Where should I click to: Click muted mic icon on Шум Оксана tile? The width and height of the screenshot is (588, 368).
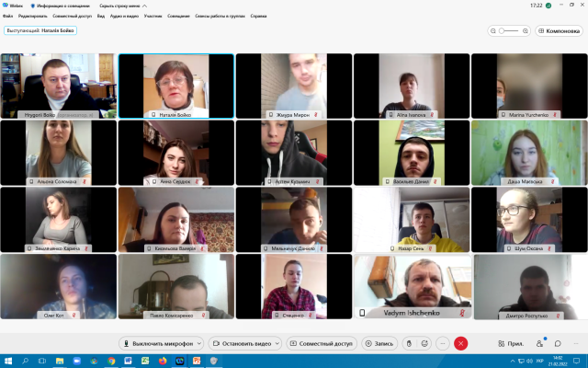[549, 248]
